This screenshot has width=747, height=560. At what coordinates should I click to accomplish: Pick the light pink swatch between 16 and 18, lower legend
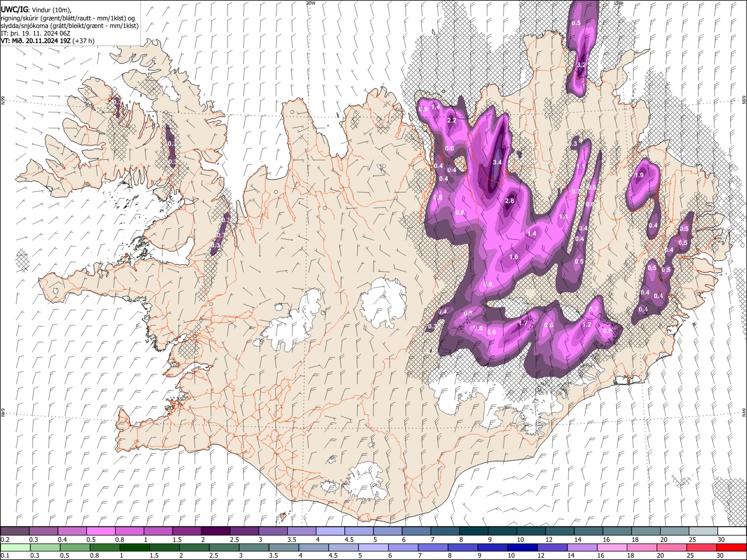[x=611, y=547]
